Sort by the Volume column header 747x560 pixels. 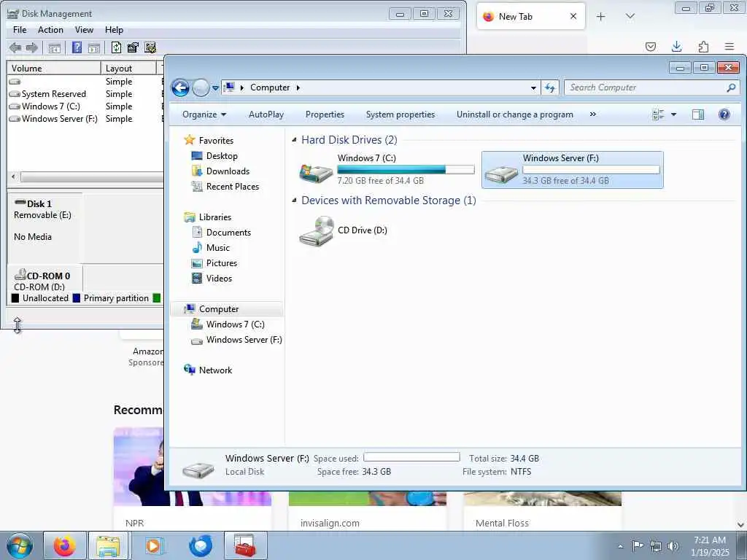tap(53, 68)
